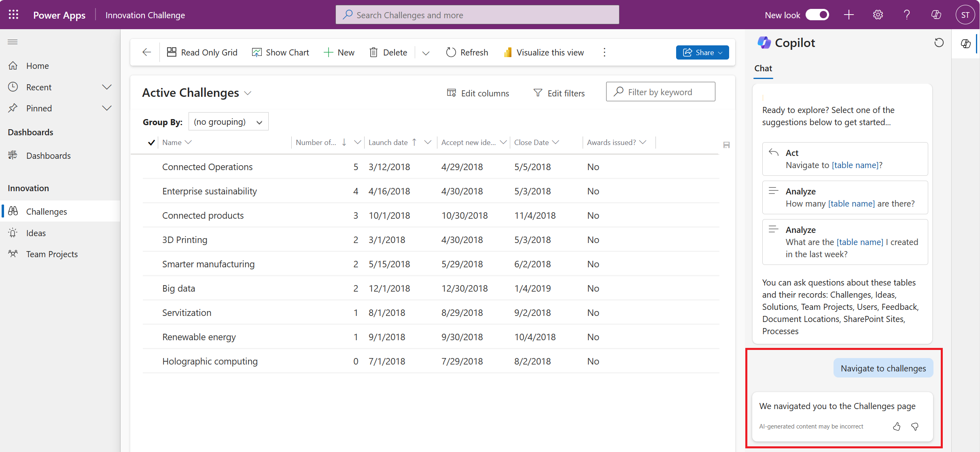Click the Filter by keyword input
The image size is (980, 452).
click(661, 92)
